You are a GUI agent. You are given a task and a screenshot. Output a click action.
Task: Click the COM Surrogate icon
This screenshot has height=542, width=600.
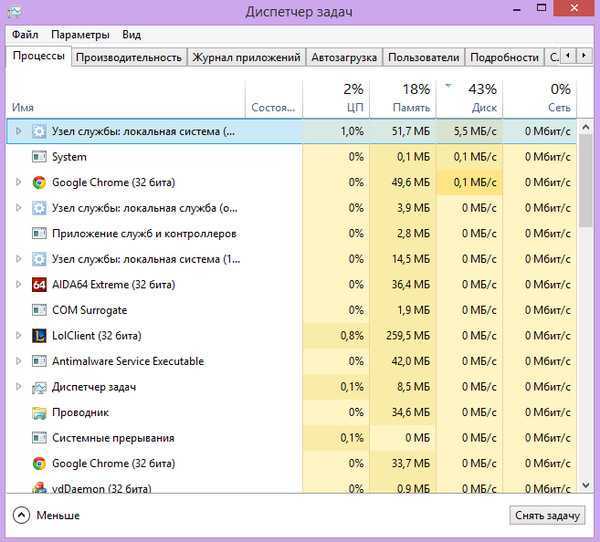(39, 310)
